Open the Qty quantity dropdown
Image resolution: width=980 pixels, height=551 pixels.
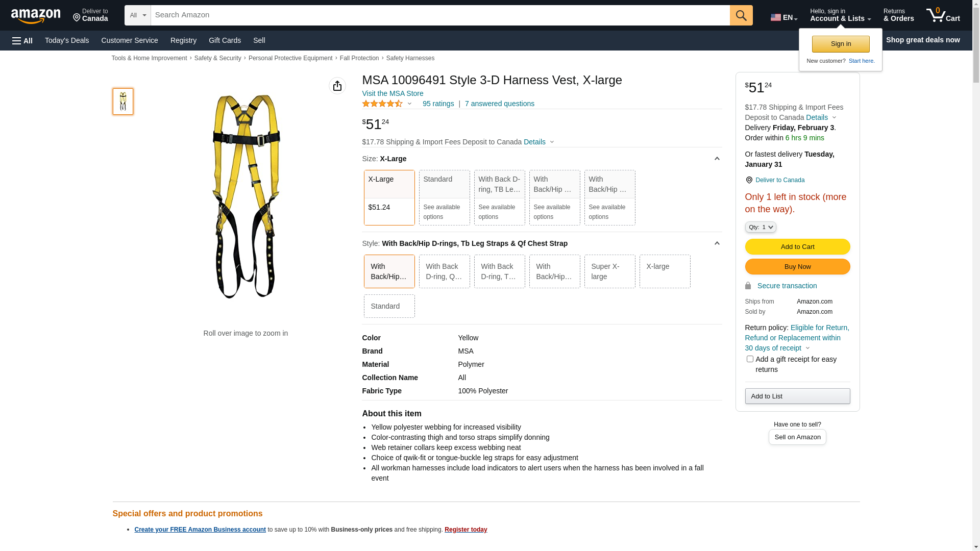click(761, 227)
